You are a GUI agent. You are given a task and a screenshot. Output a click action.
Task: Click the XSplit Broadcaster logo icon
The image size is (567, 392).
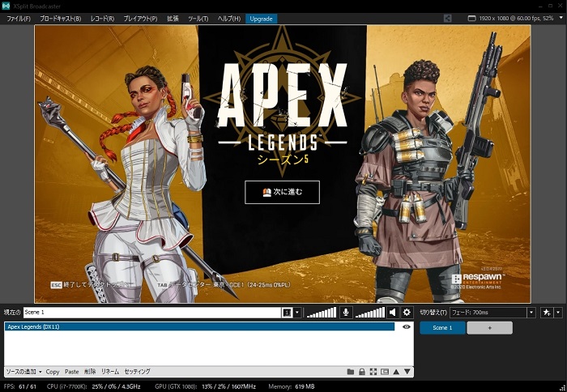tap(6, 6)
